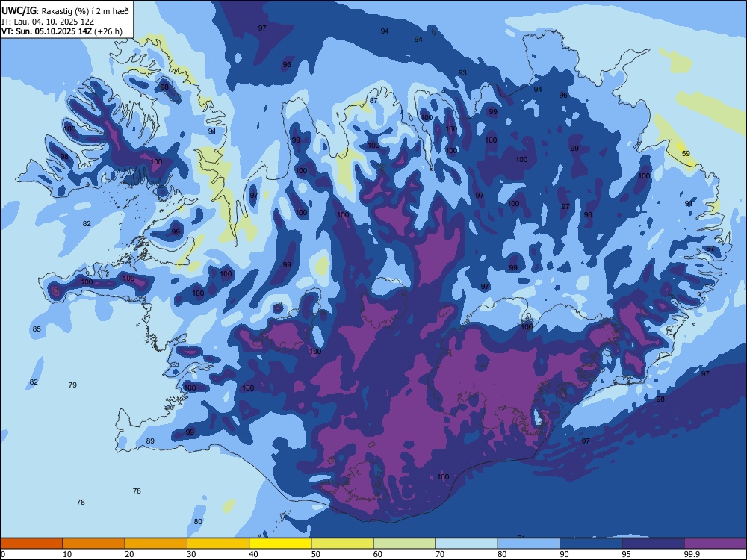Click the legend scale label '70'
Image resolution: width=747 pixels, height=560 pixels.
click(x=440, y=554)
